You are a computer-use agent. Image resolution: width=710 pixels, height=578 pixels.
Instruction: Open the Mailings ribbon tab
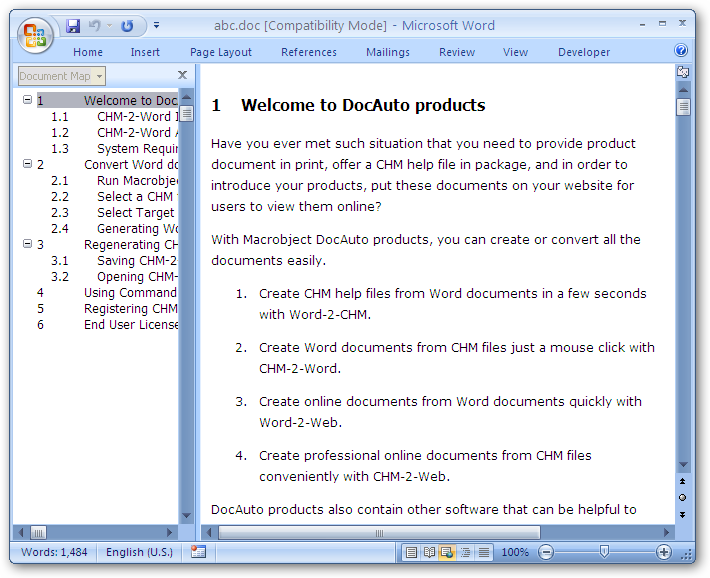[388, 52]
